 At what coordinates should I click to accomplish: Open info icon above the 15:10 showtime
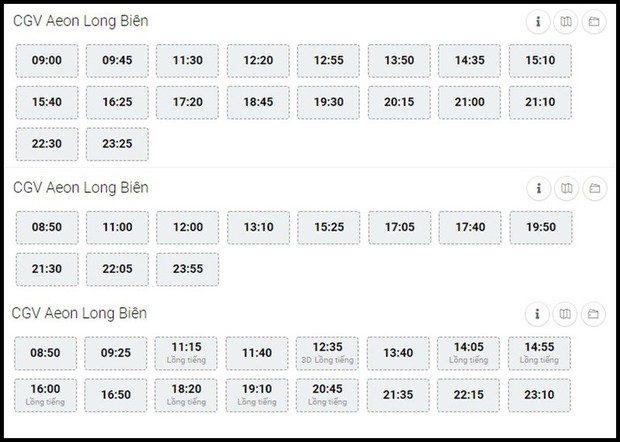538,22
